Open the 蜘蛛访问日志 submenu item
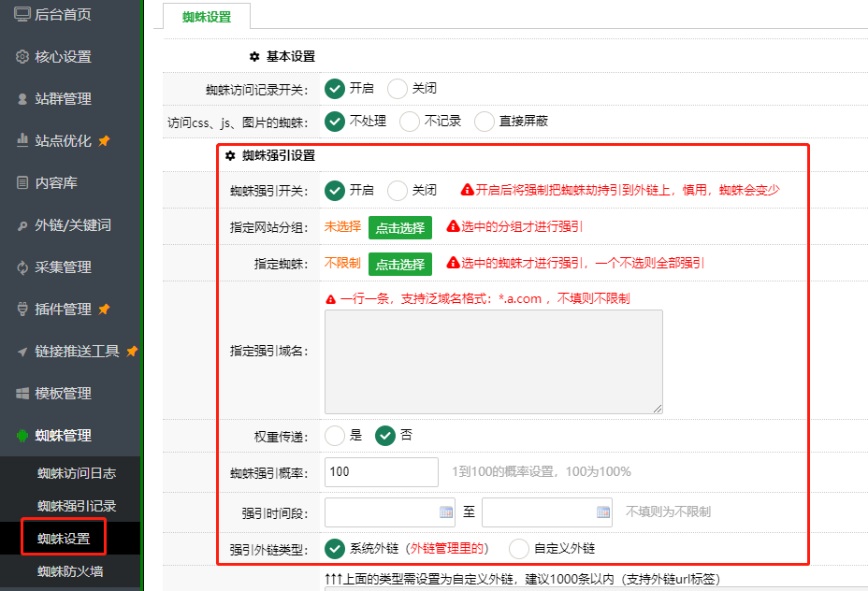Viewport: 868px width, 591px height. (x=77, y=473)
